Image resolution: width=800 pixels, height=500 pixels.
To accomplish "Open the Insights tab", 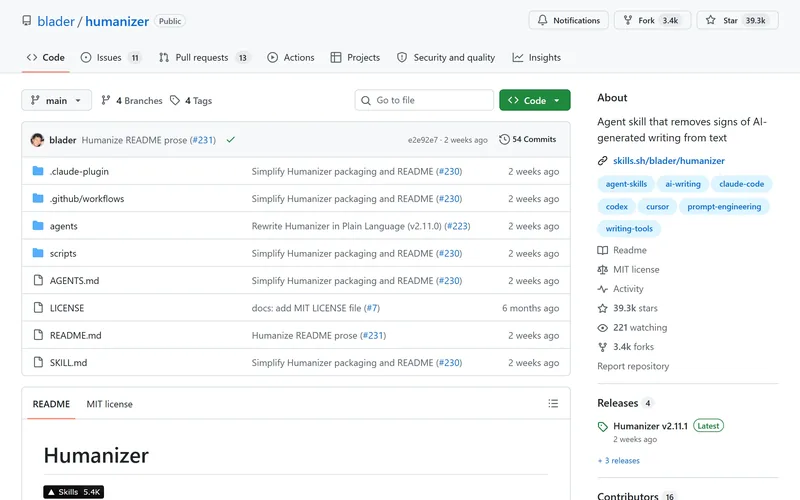I will click(537, 58).
